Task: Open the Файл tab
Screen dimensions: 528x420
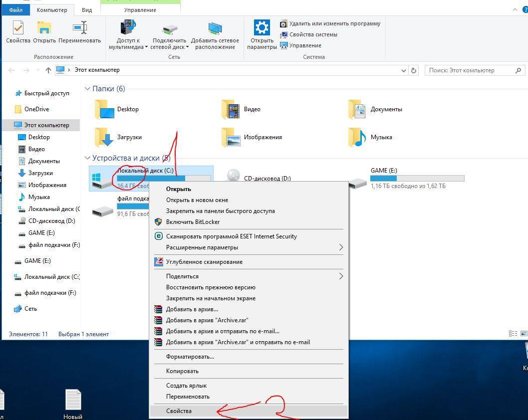Action: [x=15, y=10]
